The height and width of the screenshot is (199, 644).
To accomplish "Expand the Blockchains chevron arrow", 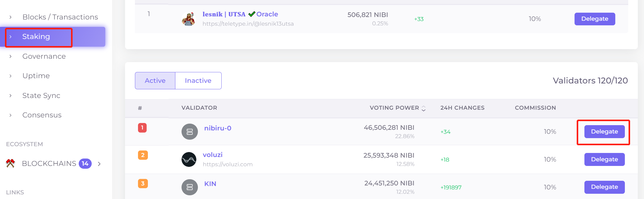I will point(99,164).
